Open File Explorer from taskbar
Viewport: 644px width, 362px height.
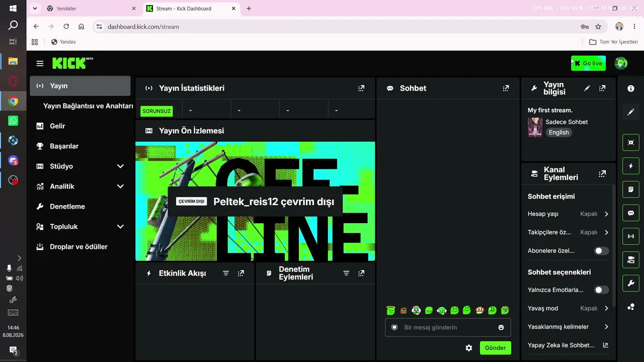tap(13, 61)
